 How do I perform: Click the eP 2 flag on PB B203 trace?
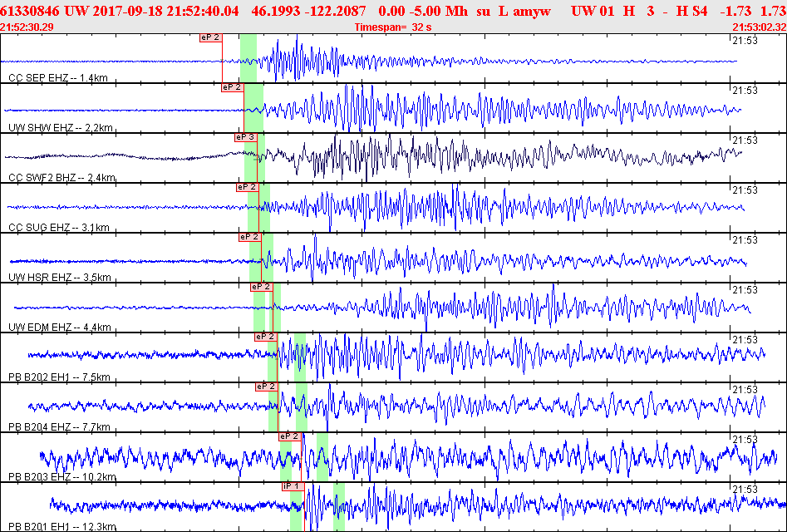(289, 436)
